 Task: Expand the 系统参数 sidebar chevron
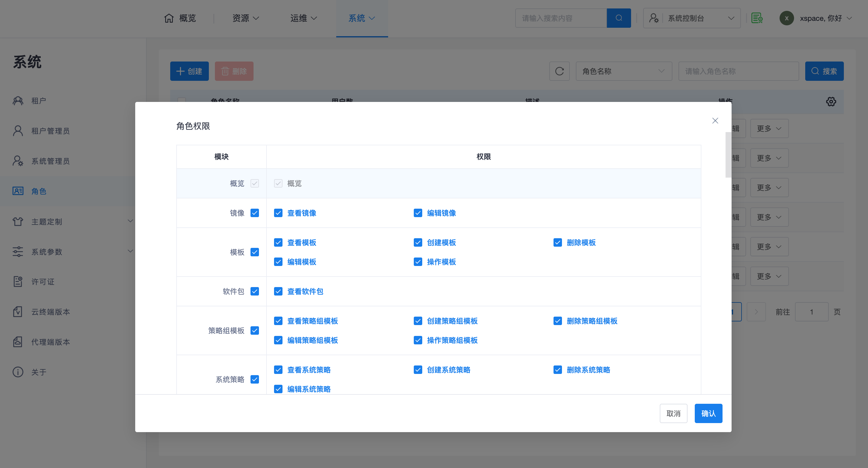(x=130, y=251)
